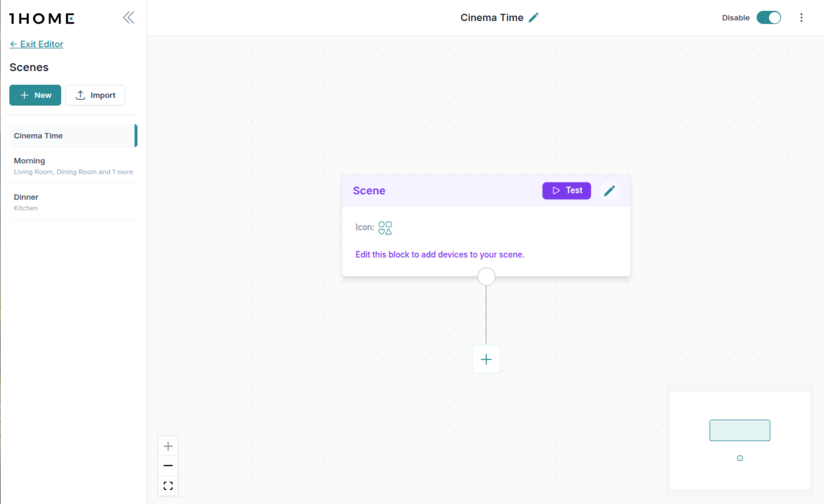Click the Exit Editor link
This screenshot has height=504, width=824.
(37, 44)
